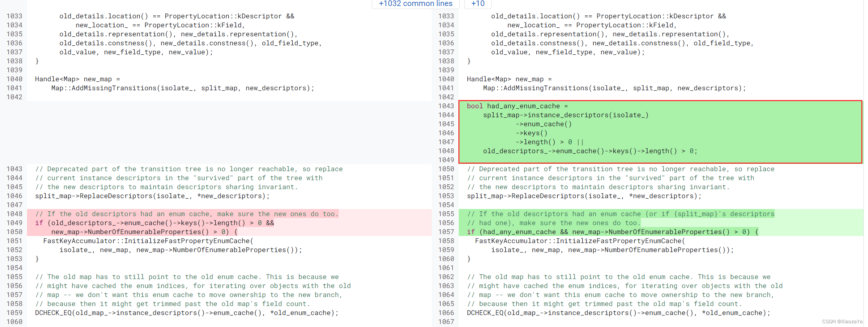Click removed line 'if (old_descriptors_->enum_cache()->keys()->length() > 0 &&'
868x327 pixels.
[154, 223]
